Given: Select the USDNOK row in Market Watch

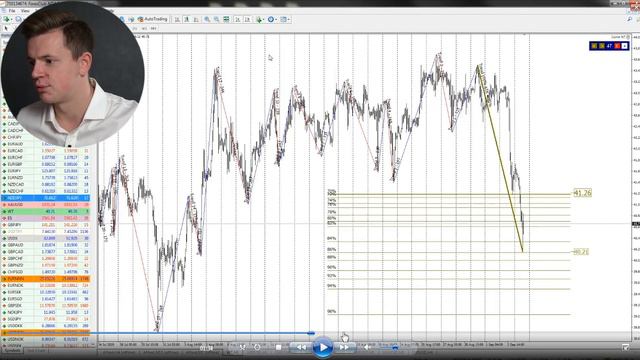Looking at the screenshot, I should coord(46,339).
